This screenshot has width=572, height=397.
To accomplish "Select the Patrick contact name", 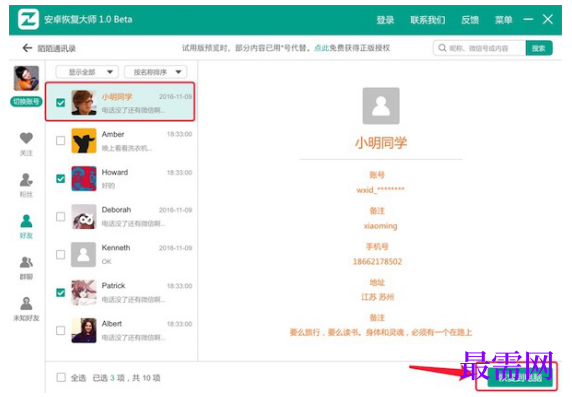I will pos(113,286).
